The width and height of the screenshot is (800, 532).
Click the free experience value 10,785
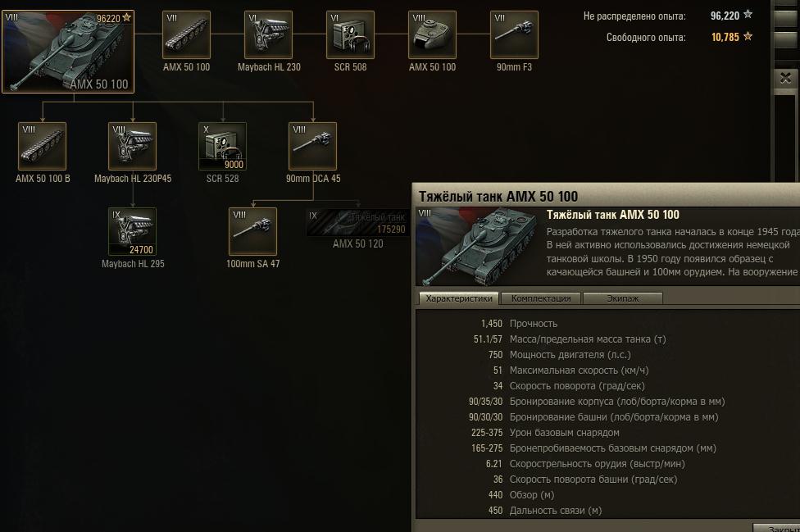(x=725, y=37)
